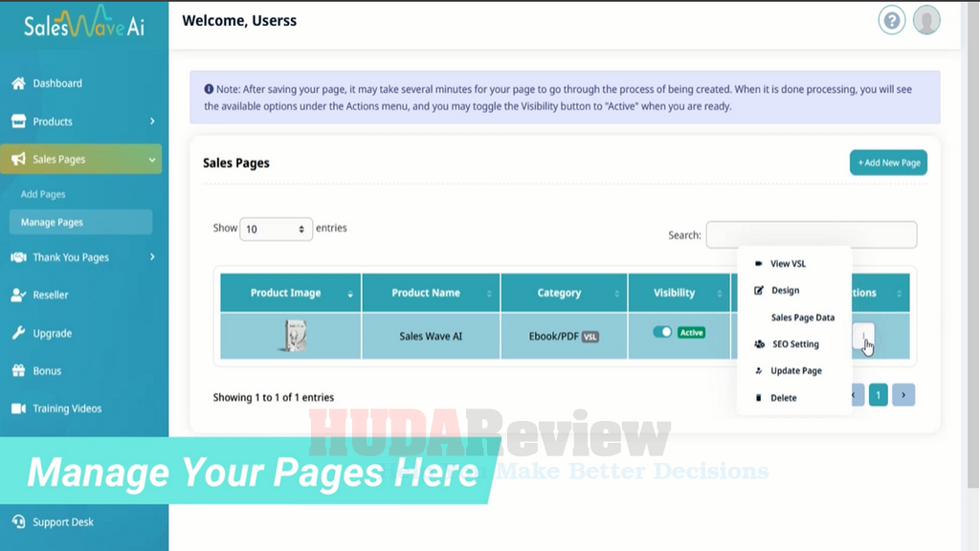
Task: Select SEO Setting menu entry
Action: [x=793, y=344]
